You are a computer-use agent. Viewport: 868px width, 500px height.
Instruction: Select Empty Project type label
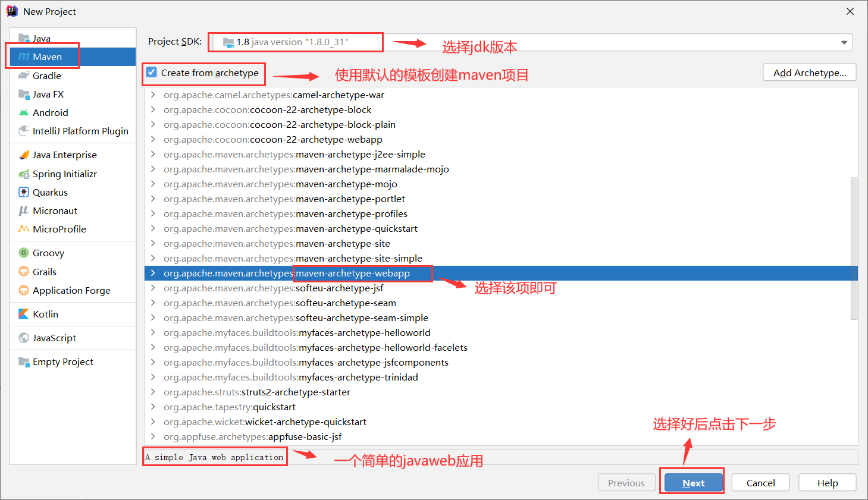[63, 361]
